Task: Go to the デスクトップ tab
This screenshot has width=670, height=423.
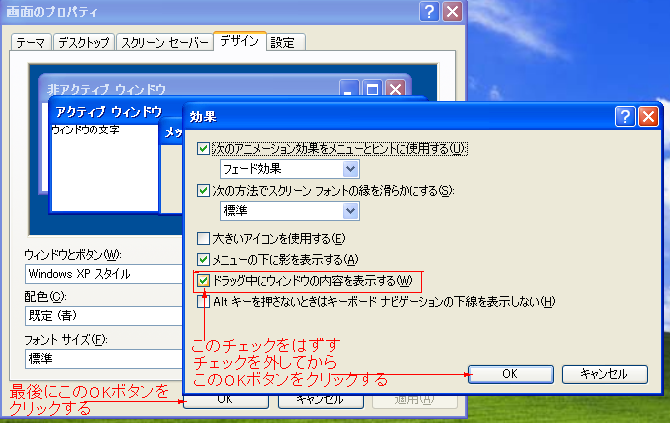Action: [81, 43]
